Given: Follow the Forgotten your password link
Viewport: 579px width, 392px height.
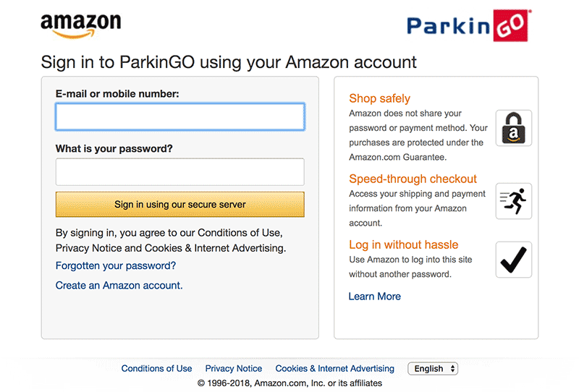Looking at the screenshot, I should [x=116, y=265].
